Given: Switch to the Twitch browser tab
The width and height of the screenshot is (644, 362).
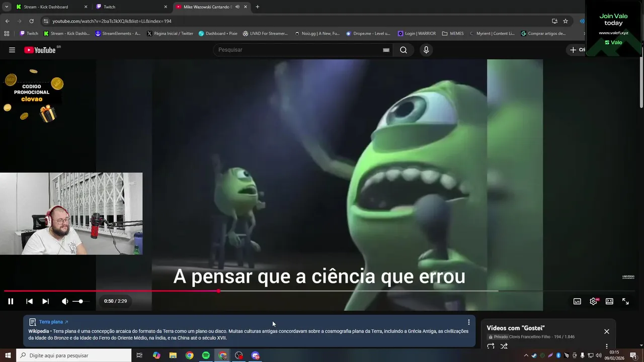Looking at the screenshot, I should (131, 7).
